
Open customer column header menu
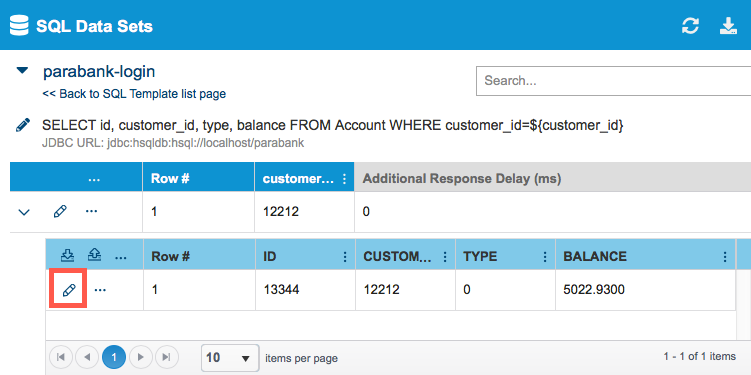(344, 179)
